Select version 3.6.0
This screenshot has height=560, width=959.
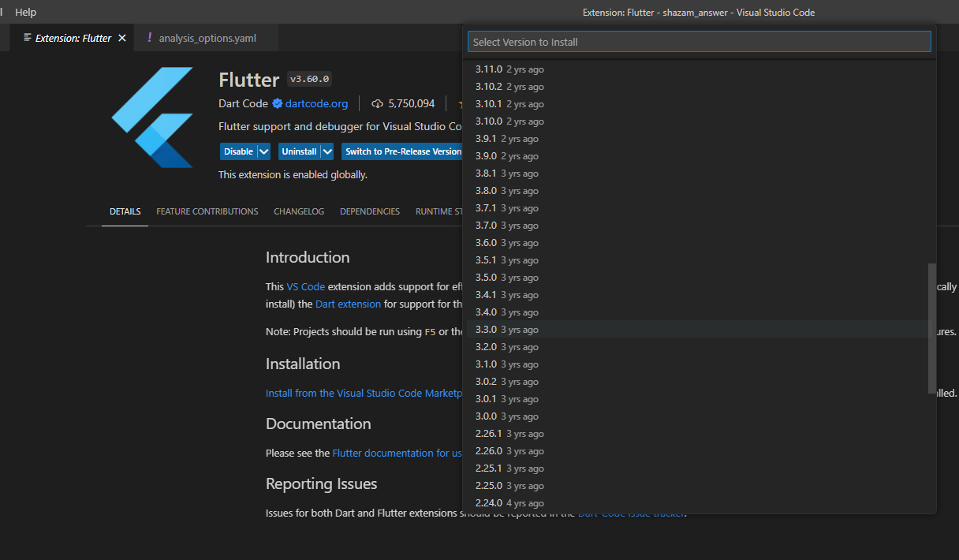tap(700, 243)
